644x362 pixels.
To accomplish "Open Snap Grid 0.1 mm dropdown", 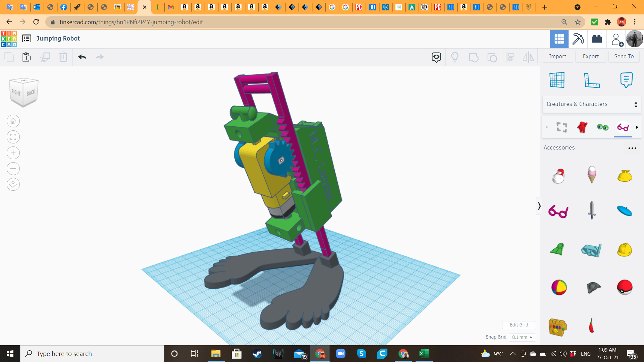I will (522, 337).
